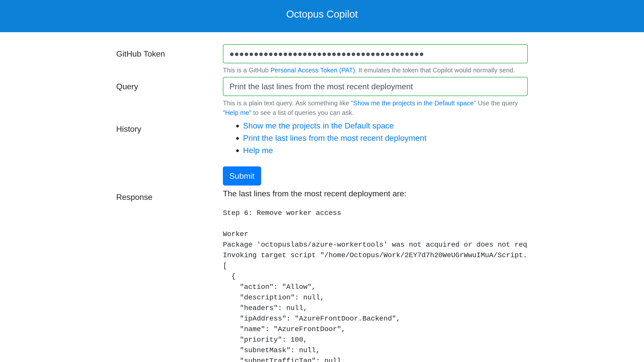Click the "name": "AzureFrontDoor" line
The height and width of the screenshot is (362, 644).
pyautogui.click(x=292, y=329)
